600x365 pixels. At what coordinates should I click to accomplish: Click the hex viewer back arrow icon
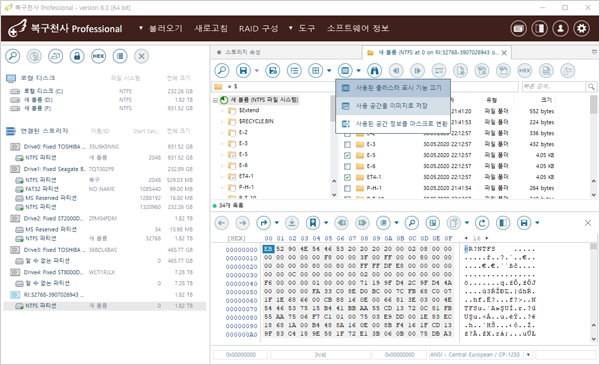(222, 223)
